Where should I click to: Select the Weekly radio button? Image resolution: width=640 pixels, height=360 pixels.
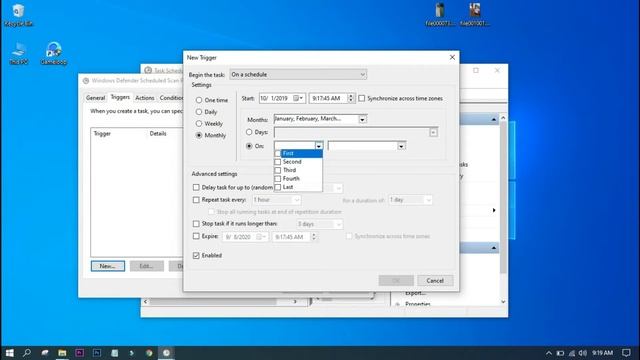[x=199, y=123]
